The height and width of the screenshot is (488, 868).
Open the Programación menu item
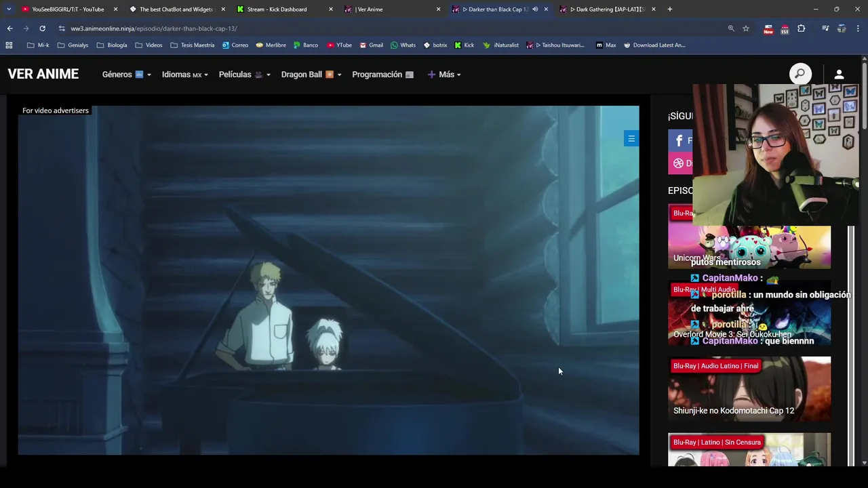click(x=382, y=75)
